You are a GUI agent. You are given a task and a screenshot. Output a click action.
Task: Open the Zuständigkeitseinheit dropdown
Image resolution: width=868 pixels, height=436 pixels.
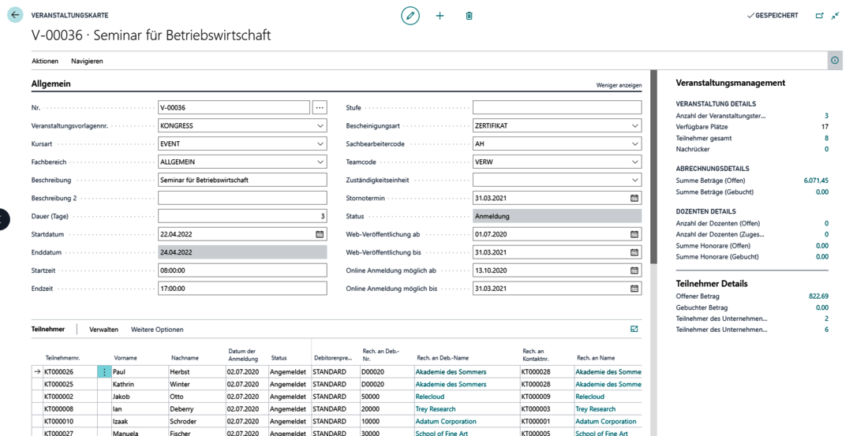click(634, 181)
